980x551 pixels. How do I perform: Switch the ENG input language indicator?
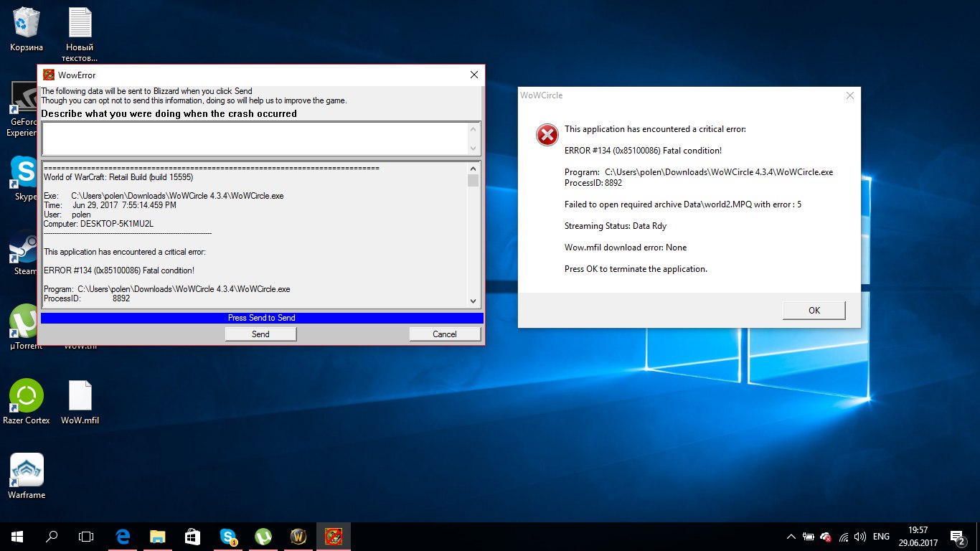point(881,537)
